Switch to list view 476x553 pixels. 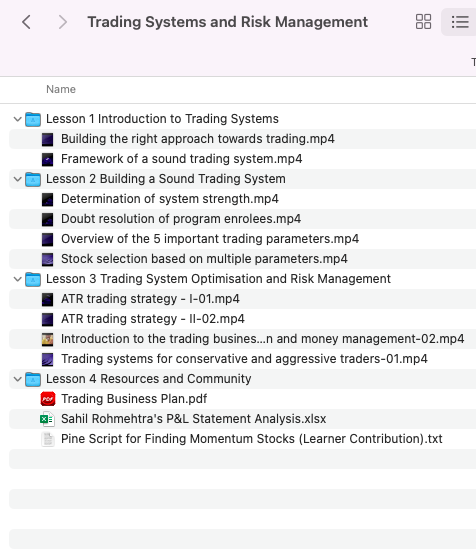tap(460, 22)
